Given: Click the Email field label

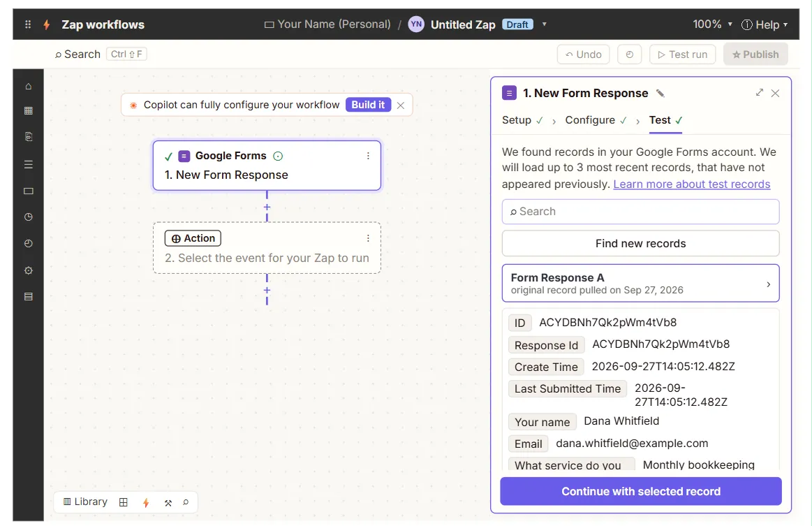Looking at the screenshot, I should click(528, 444).
